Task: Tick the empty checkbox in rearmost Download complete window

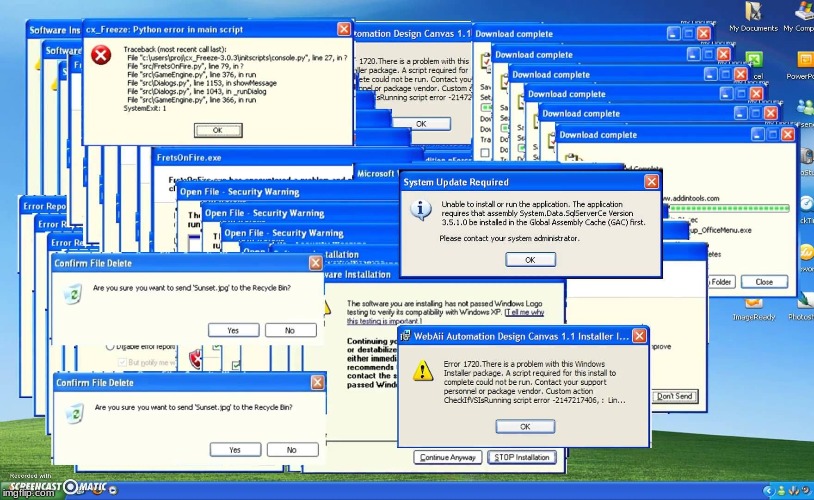Action: pos(484,153)
